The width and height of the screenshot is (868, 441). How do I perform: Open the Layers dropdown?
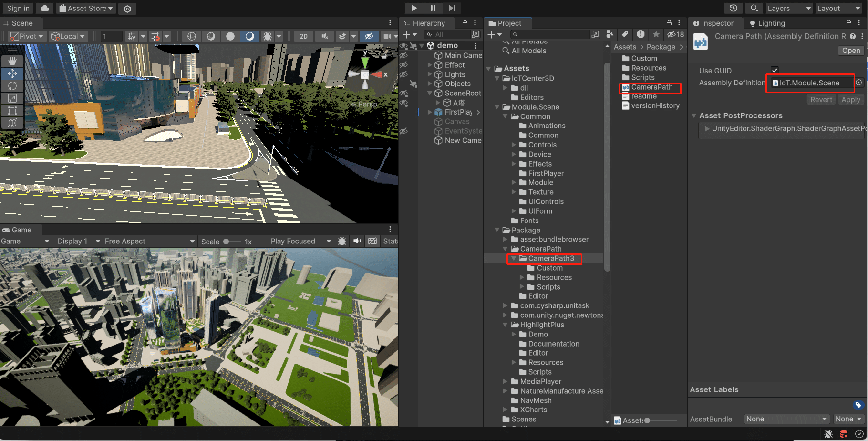point(788,8)
